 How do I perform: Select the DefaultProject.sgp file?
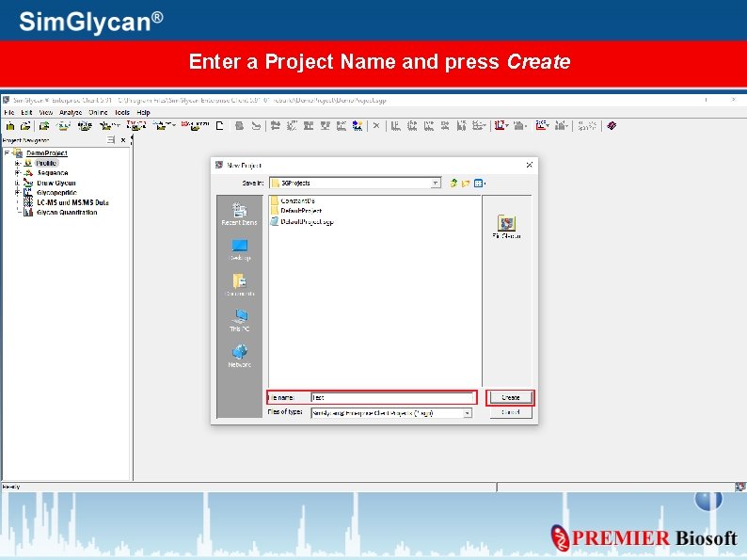[303, 221]
